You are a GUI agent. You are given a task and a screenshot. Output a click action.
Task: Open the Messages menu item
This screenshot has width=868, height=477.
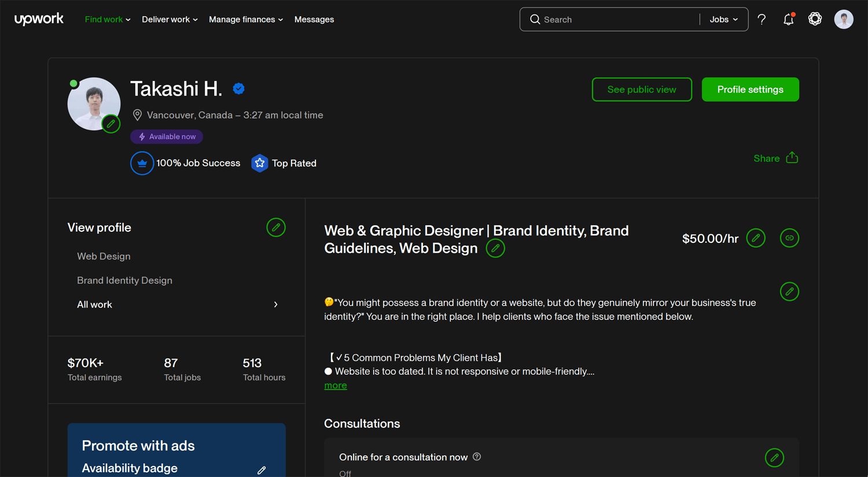[x=314, y=19]
